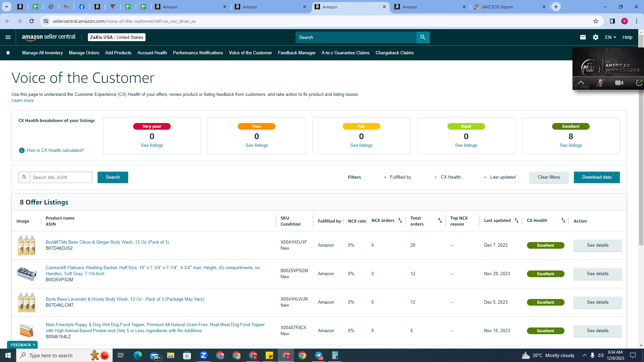Screen dimensions: 644x362
Task: See listings under Very poor CX Health
Action: (152, 145)
